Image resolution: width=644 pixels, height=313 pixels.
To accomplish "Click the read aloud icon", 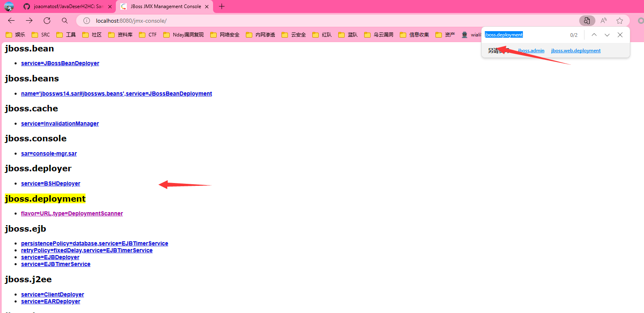I will [603, 21].
